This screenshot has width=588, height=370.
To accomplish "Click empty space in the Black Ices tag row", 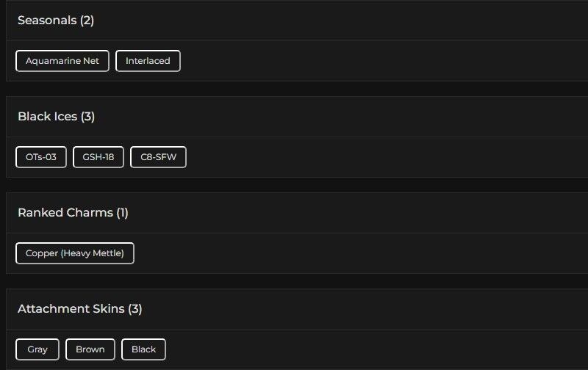I will 367,157.
